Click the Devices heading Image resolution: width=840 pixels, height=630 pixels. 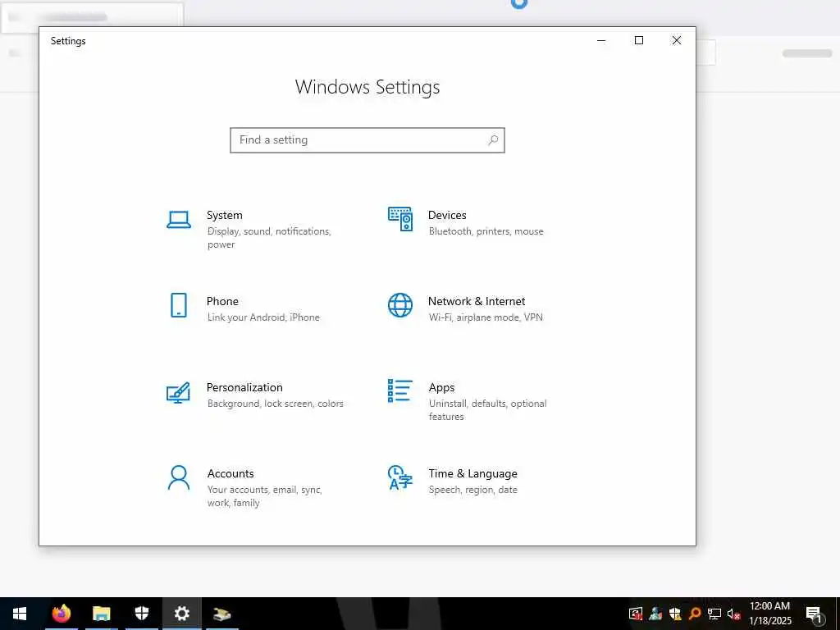pos(447,215)
